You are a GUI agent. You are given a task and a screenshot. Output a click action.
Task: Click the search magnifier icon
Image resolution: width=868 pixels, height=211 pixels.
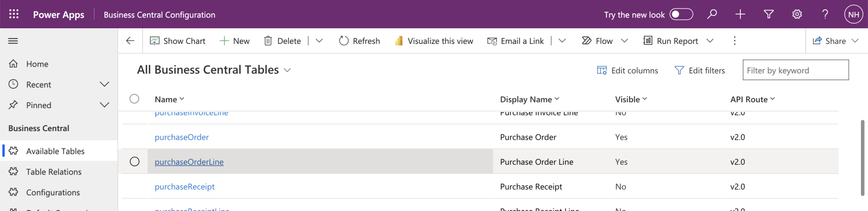(712, 14)
